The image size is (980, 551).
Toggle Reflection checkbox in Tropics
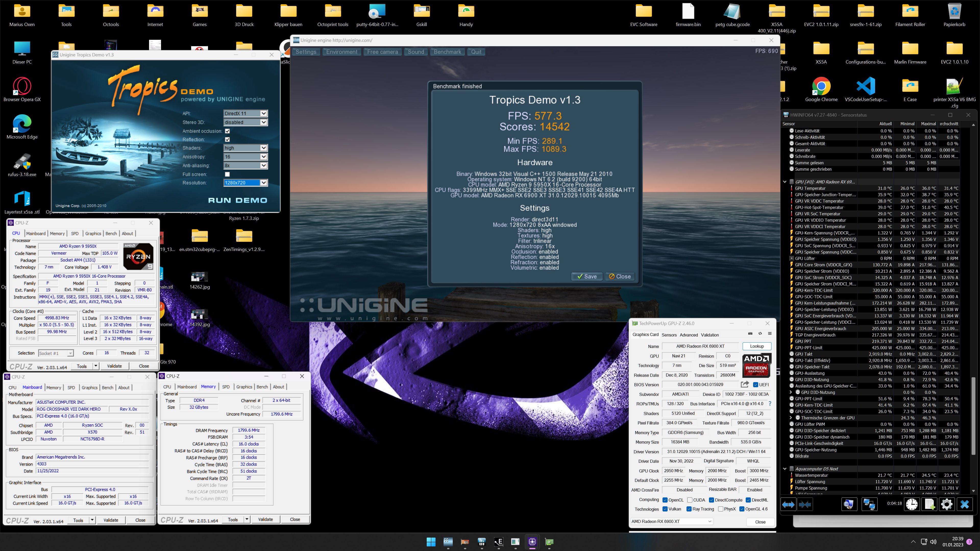(x=227, y=140)
